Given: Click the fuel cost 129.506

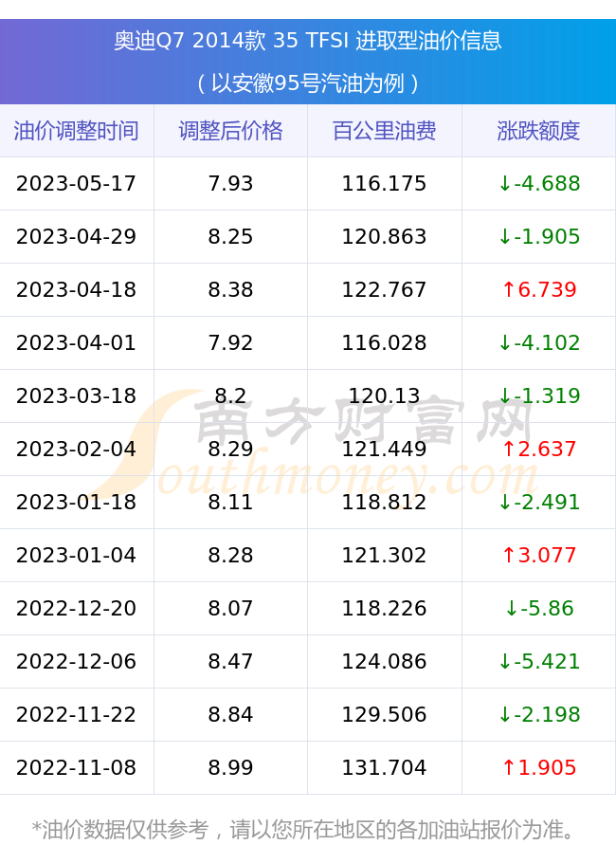Looking at the screenshot, I should (385, 714).
